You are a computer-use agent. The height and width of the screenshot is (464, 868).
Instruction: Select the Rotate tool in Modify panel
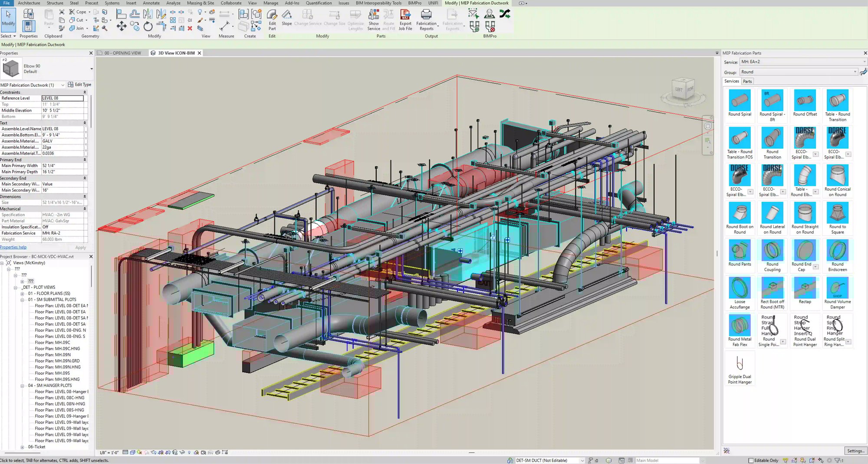click(148, 27)
